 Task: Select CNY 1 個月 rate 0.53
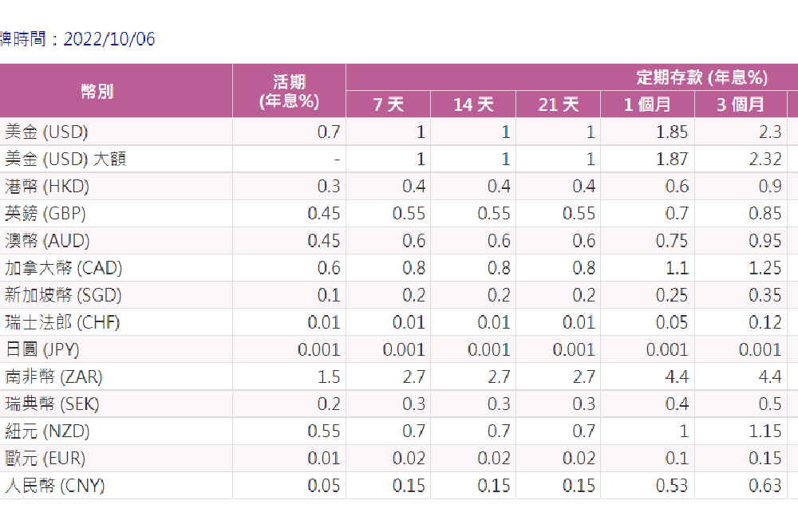tap(672, 485)
